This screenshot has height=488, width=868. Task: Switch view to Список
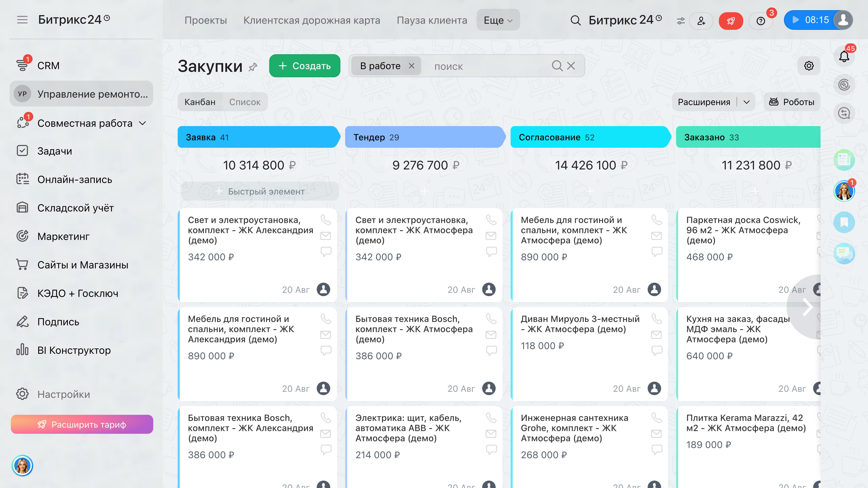pyautogui.click(x=245, y=102)
